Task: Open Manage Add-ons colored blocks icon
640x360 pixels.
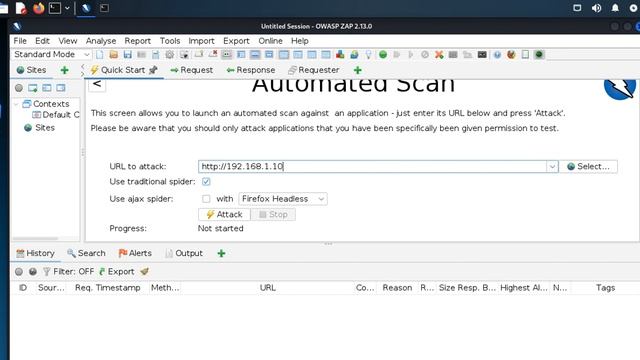Action: pyautogui.click(x=340, y=54)
